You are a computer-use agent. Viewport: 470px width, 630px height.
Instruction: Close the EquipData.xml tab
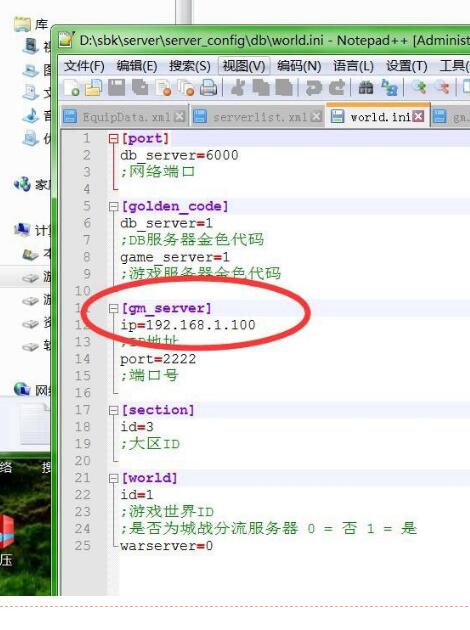[x=180, y=117]
